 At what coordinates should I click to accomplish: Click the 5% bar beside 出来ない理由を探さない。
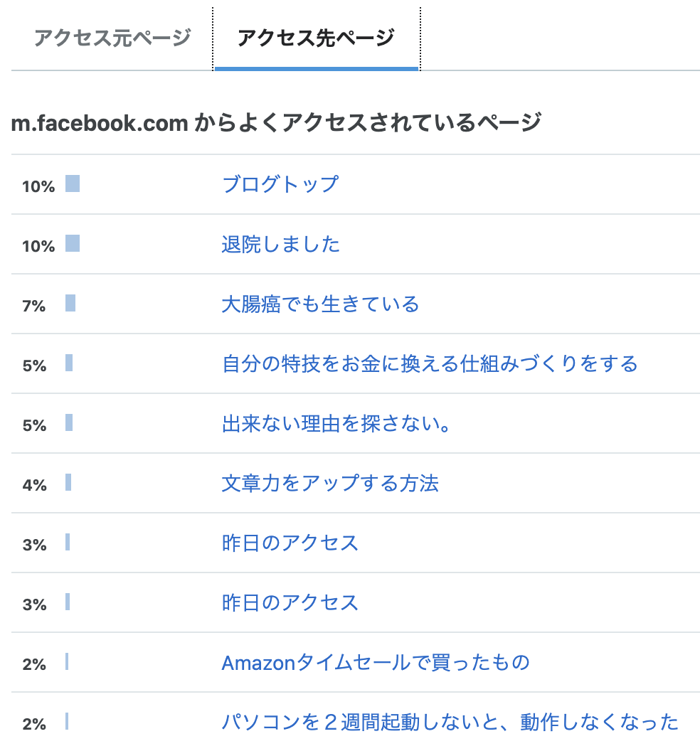tap(69, 422)
